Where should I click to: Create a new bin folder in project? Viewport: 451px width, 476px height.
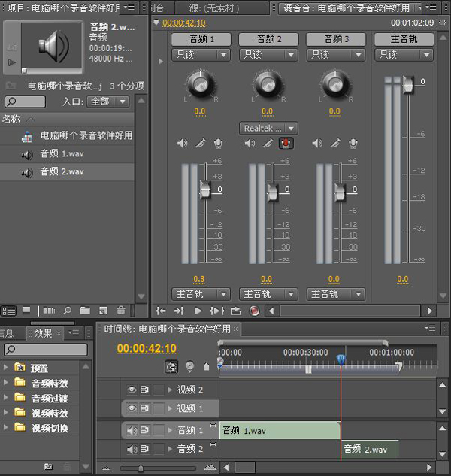[85, 311]
